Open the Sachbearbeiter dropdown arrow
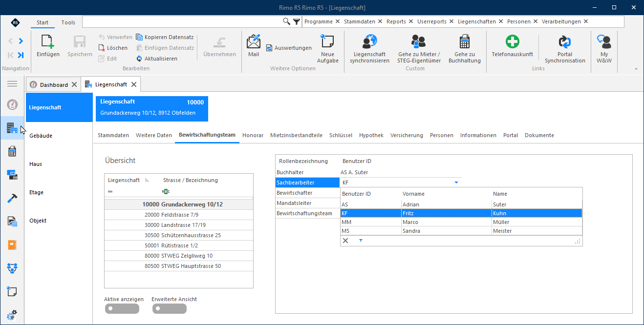Viewport: 644px width, 325px height. pyautogui.click(x=456, y=183)
